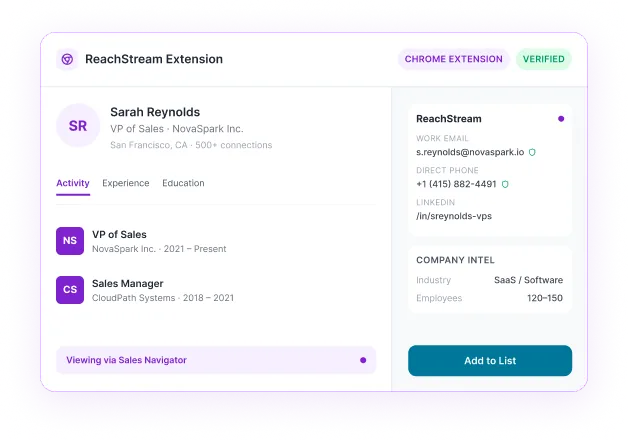Click the subtitle VP of Sales · NovaSpark Inc.

click(x=177, y=129)
